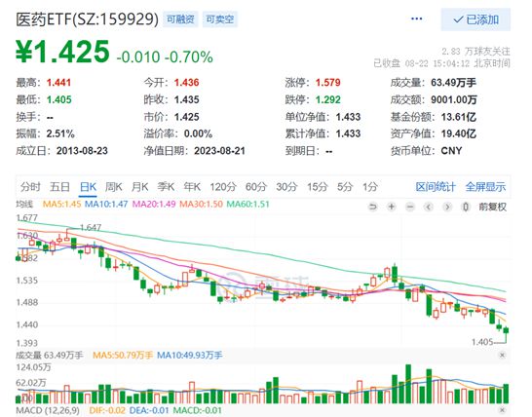Click the 最低 value 1.405 in stats
The height and width of the screenshot is (417, 532).
[59, 99]
